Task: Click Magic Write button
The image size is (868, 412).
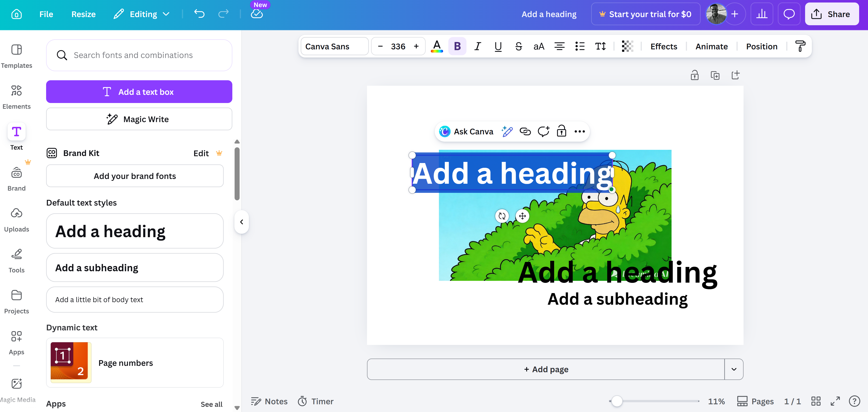Action: pyautogui.click(x=139, y=119)
